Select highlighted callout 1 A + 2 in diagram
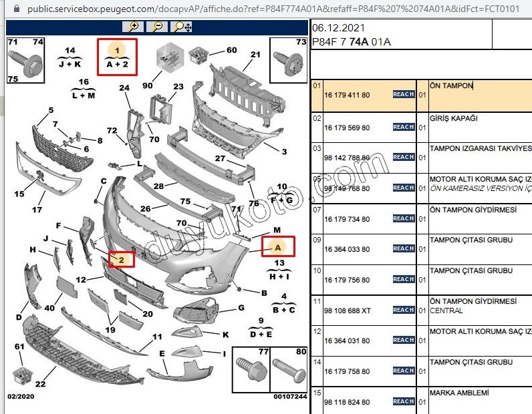The height and width of the screenshot is (414, 532). (x=117, y=57)
